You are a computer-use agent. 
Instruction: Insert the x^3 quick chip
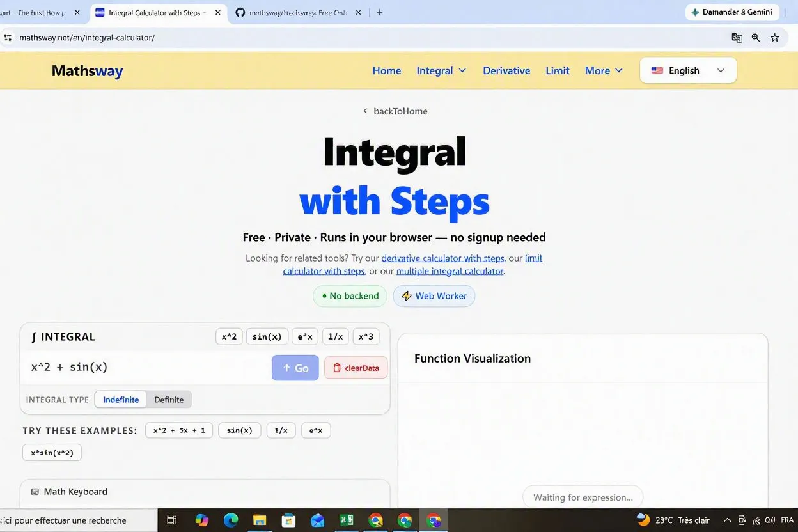[x=366, y=336]
